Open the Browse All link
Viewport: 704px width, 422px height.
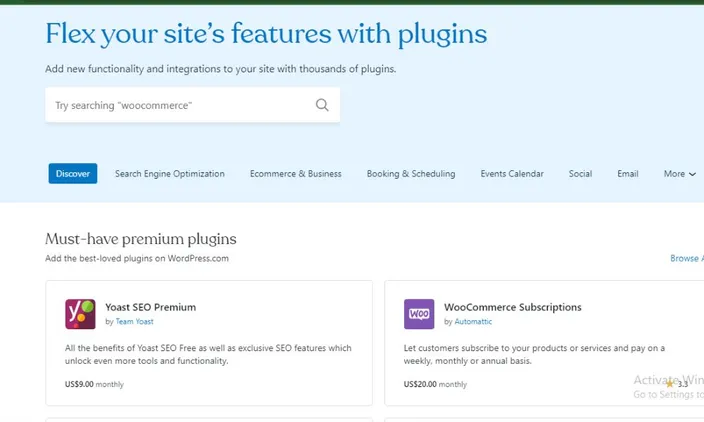tap(687, 259)
